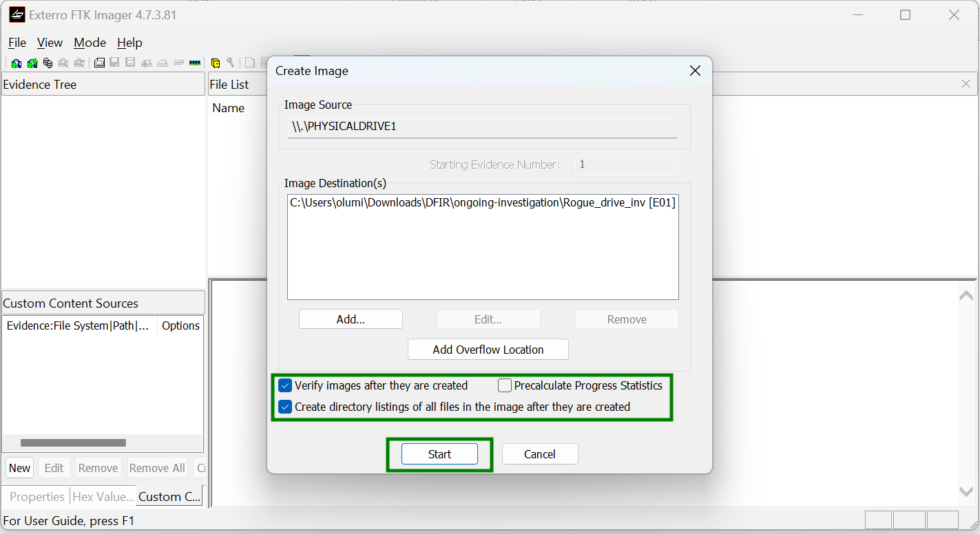This screenshot has height=534, width=980.
Task: Click the Remove All button
Action: click(x=157, y=468)
